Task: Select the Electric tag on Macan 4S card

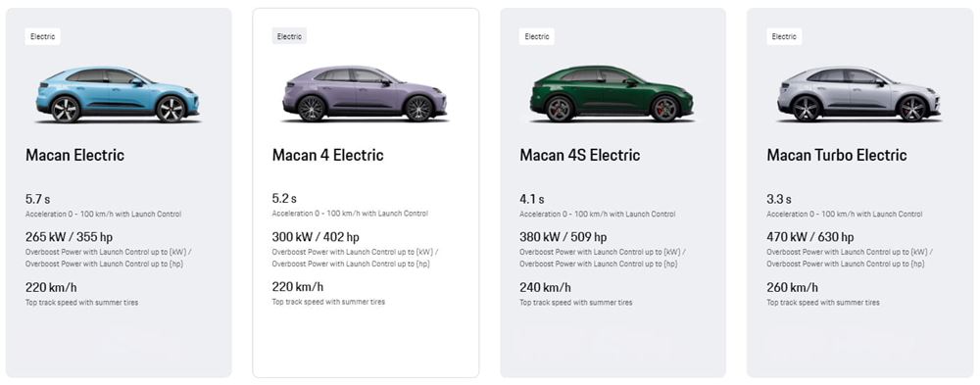Action: [x=537, y=36]
